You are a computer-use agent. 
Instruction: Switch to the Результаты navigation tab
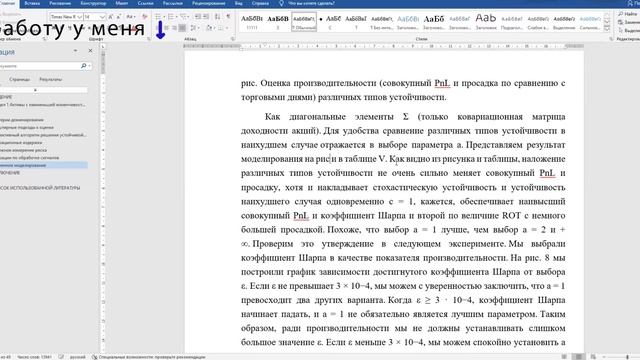pyautogui.click(x=51, y=80)
